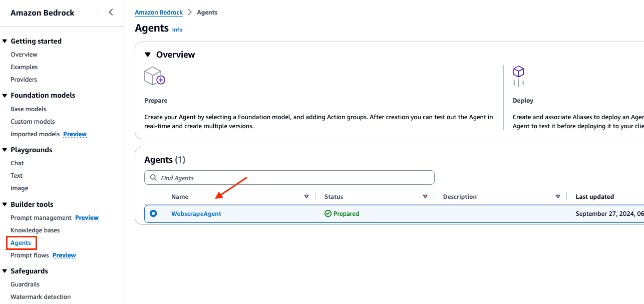This screenshot has height=304, width=644.
Task: Click Preview link beside Imported models
Action: (x=75, y=134)
